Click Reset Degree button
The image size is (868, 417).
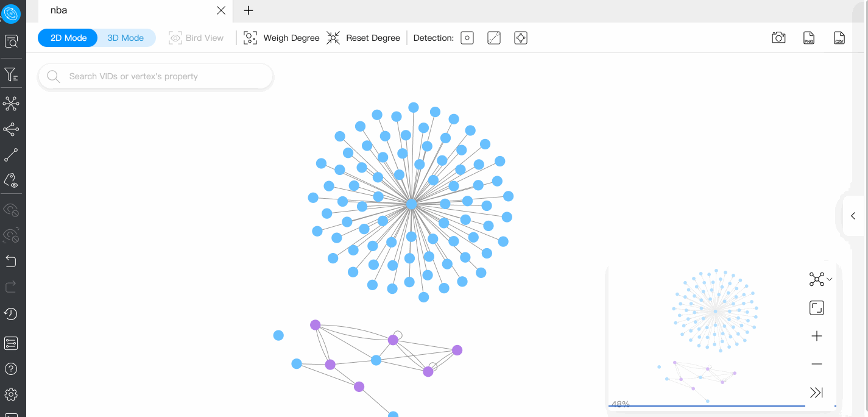(x=364, y=38)
